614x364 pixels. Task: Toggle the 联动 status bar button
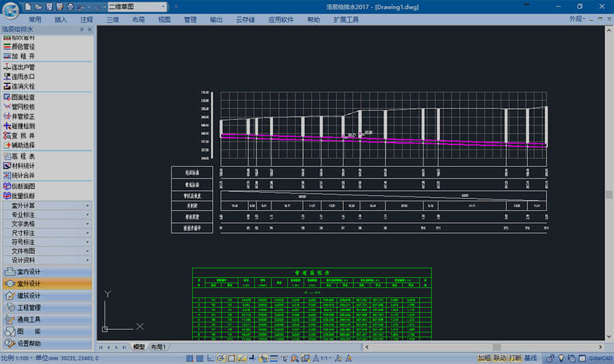[x=499, y=358]
